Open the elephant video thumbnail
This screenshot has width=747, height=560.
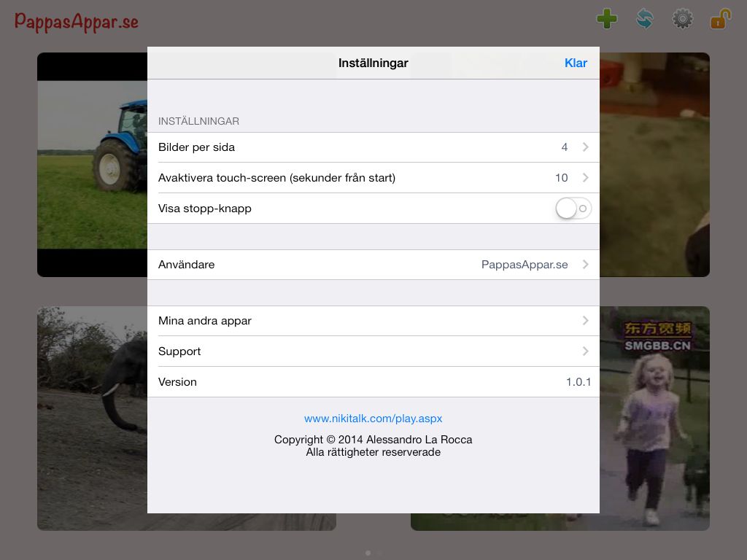point(93,418)
